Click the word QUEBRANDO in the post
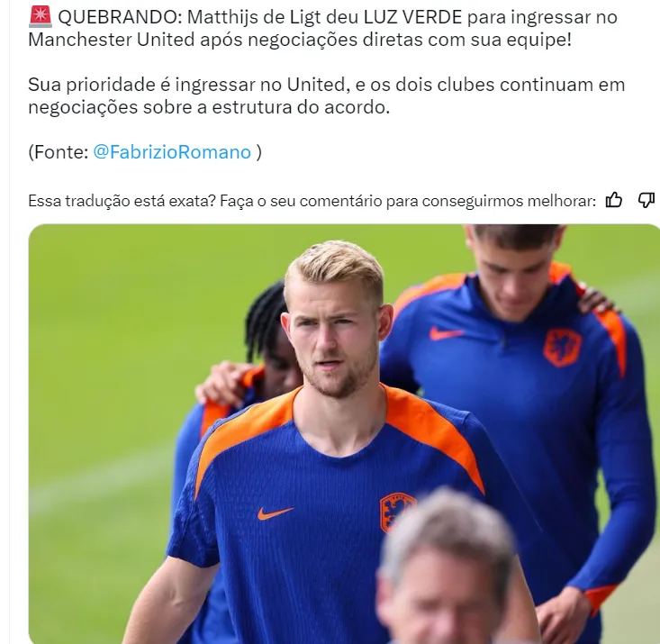 pos(120,17)
